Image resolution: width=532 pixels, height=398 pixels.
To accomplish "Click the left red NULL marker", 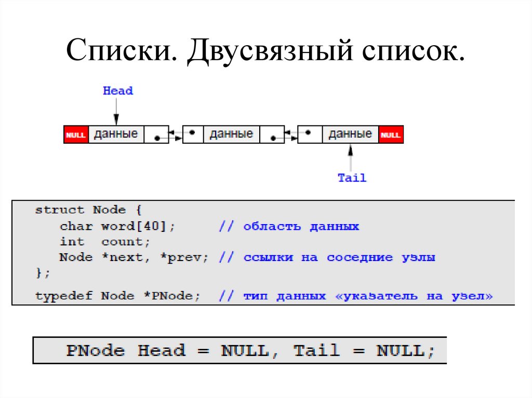I will pyautogui.click(x=76, y=134).
